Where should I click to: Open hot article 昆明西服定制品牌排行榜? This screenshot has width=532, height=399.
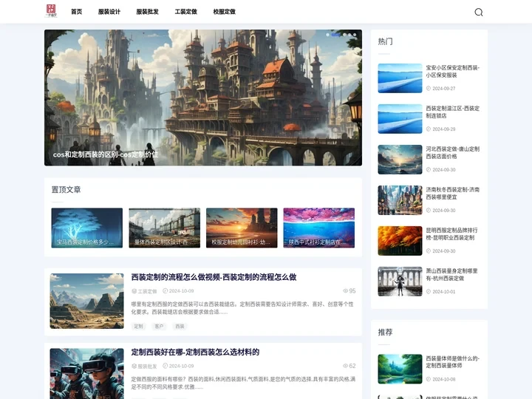tap(452, 233)
